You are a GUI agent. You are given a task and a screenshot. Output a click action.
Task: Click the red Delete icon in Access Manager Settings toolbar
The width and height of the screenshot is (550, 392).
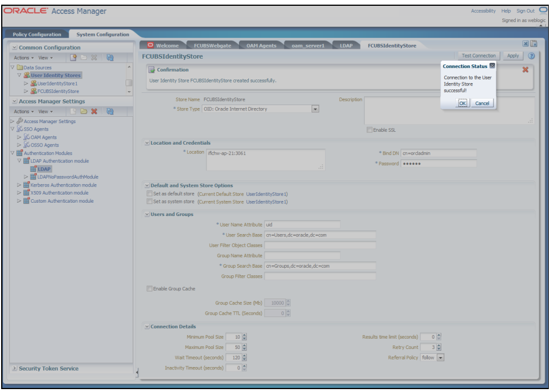coord(94,112)
